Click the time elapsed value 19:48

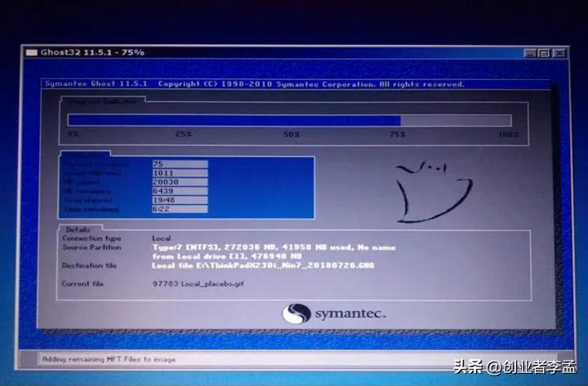[180, 200]
